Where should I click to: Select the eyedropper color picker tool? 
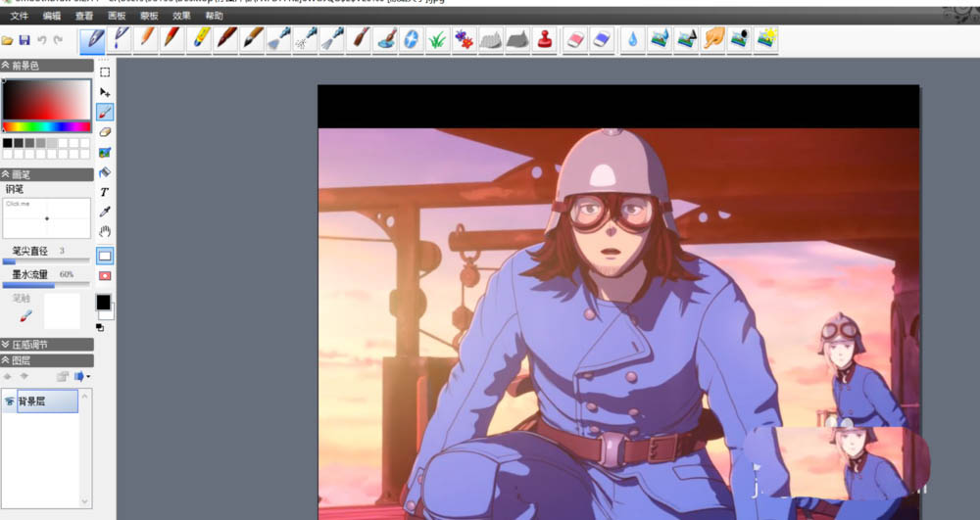point(105,213)
